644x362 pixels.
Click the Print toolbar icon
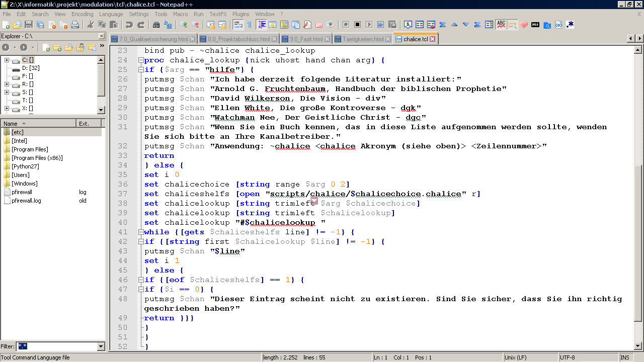pyautogui.click(x=75, y=25)
